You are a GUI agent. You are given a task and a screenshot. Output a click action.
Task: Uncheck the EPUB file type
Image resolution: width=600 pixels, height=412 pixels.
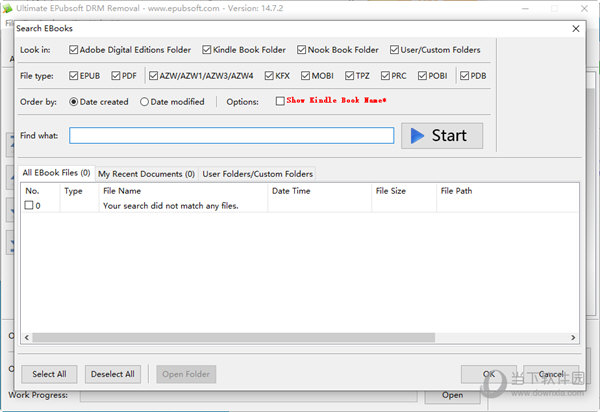pyautogui.click(x=73, y=76)
